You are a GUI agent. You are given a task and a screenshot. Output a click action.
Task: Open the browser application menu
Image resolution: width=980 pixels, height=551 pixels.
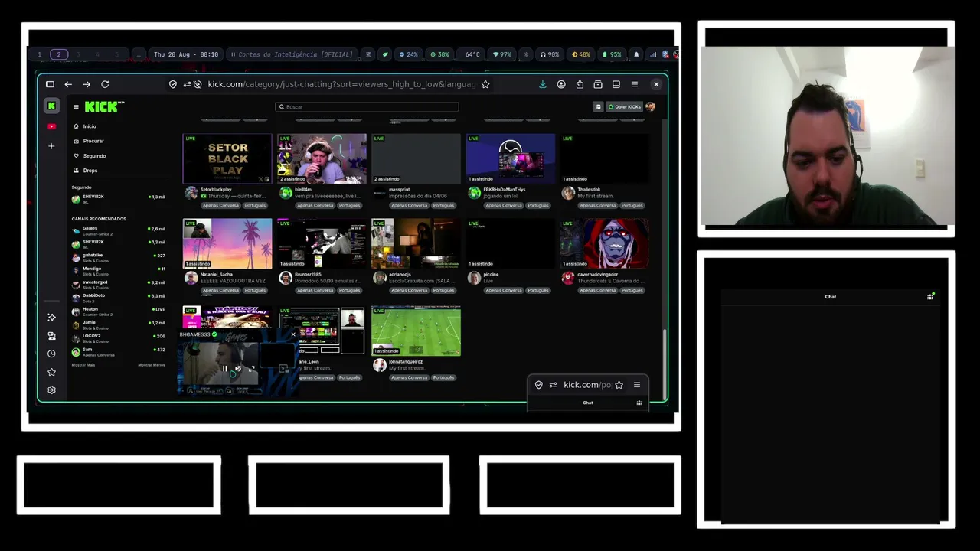(x=635, y=84)
